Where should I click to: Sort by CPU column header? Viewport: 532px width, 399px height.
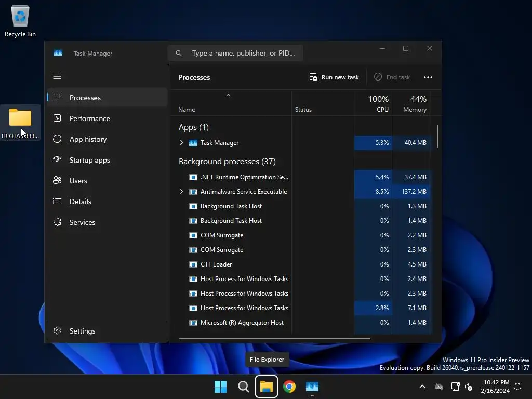coord(373,104)
